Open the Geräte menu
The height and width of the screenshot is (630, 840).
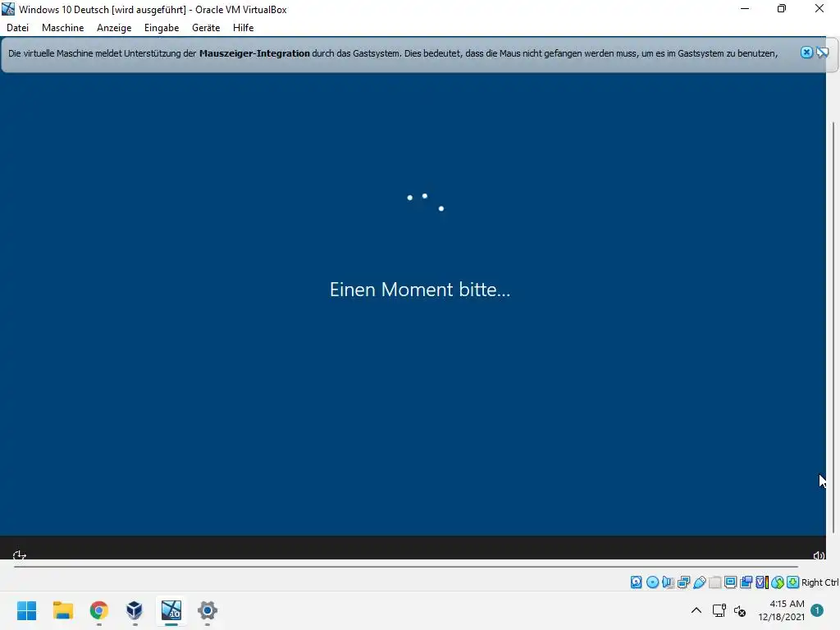coord(206,28)
